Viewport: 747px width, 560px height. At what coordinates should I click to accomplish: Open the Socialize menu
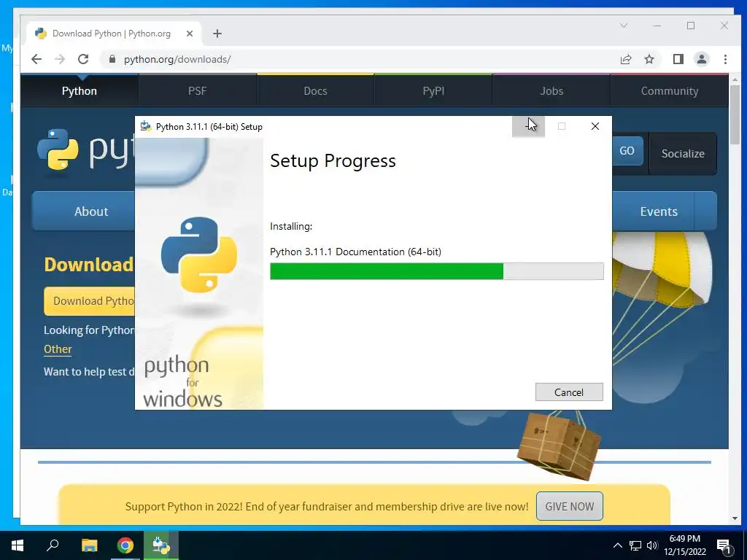coord(683,153)
